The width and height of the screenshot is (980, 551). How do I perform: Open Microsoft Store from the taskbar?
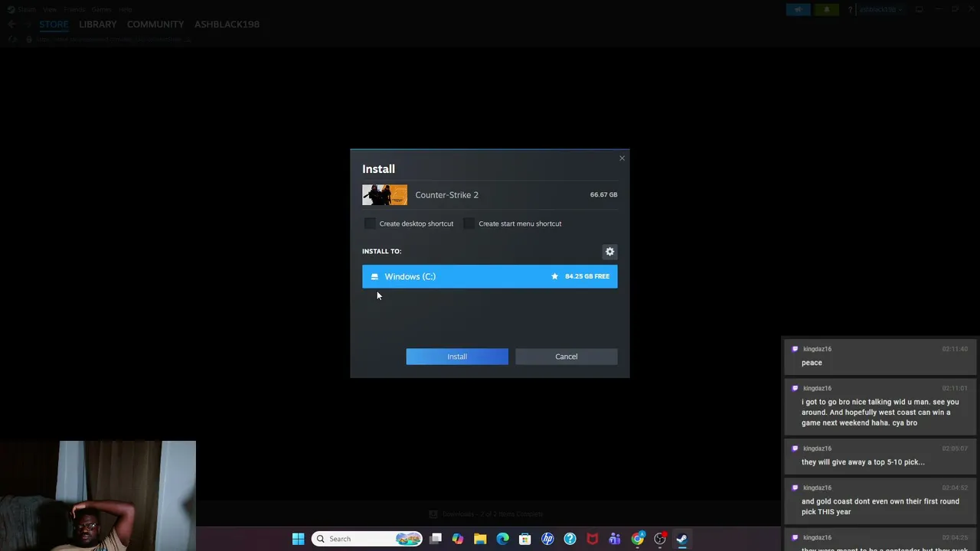[x=524, y=539]
